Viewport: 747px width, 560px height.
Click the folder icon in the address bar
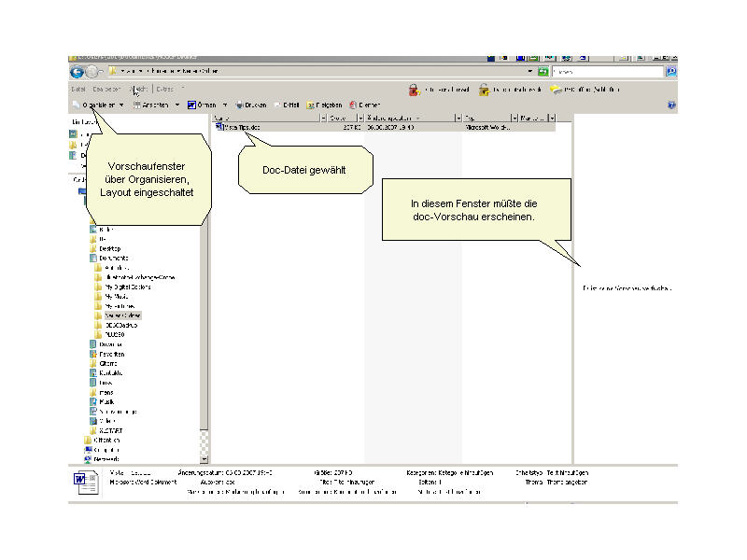113,71
